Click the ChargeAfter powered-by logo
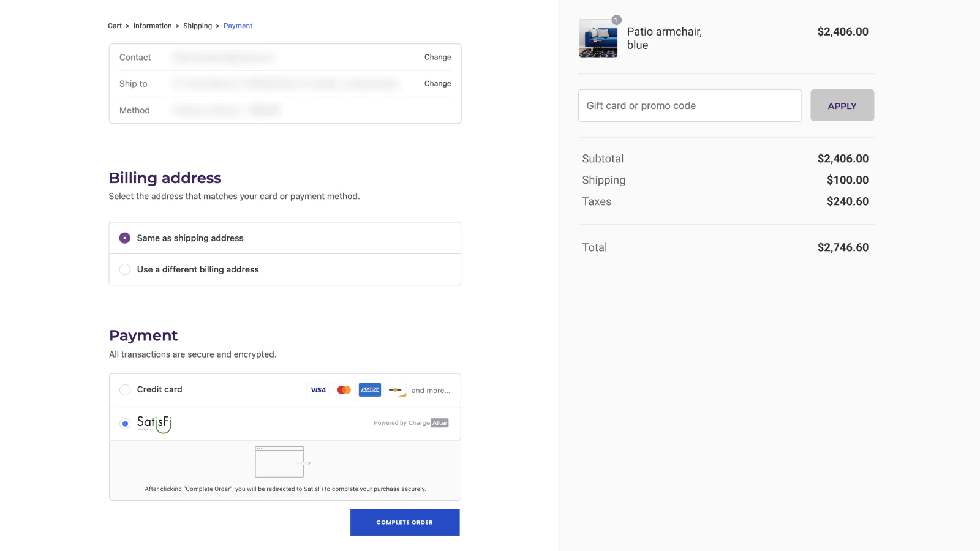Viewport: 980px width, 551px height. tap(411, 423)
